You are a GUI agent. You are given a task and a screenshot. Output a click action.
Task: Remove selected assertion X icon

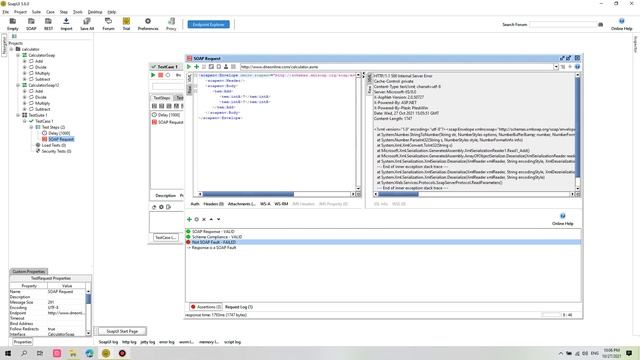tap(204, 219)
